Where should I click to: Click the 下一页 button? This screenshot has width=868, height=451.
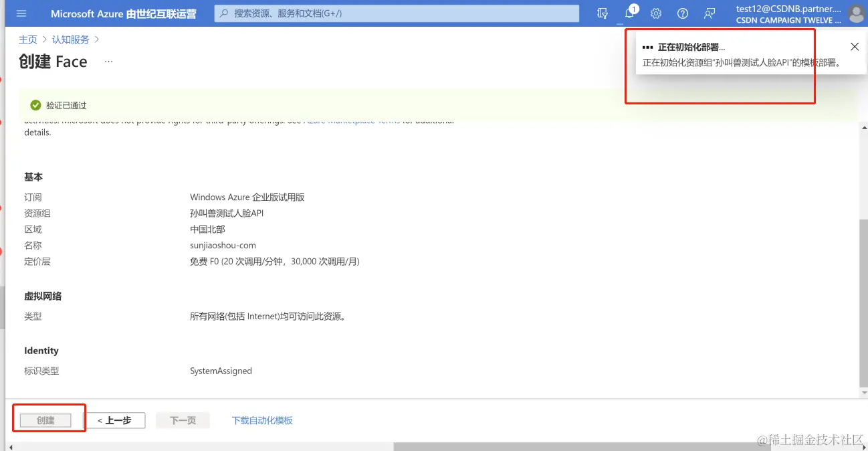[x=183, y=420]
